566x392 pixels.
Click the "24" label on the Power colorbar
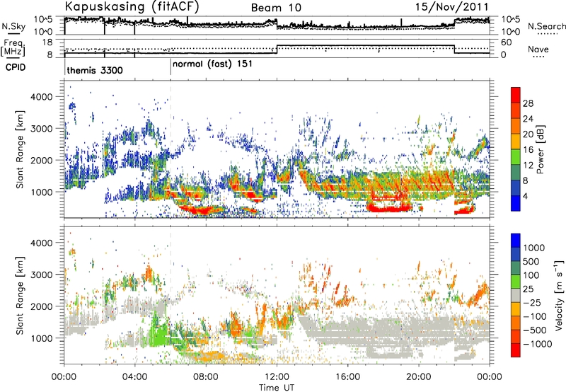(528, 119)
